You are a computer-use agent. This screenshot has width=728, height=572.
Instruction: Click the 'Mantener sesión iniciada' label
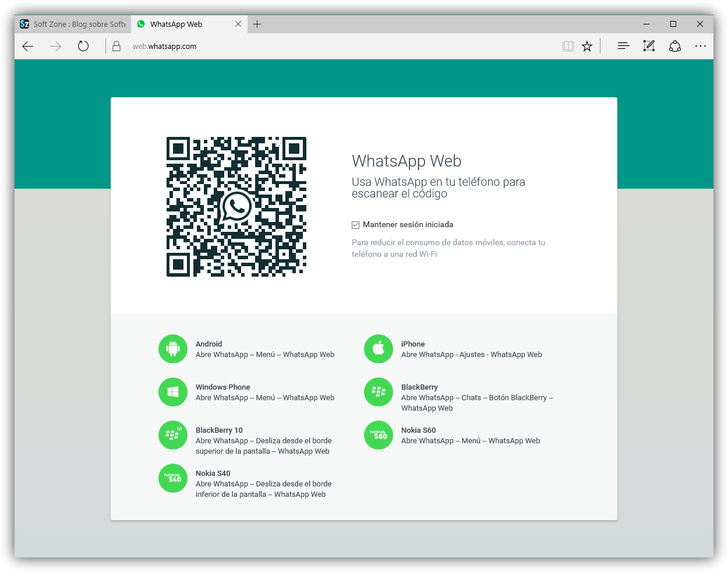pos(408,225)
